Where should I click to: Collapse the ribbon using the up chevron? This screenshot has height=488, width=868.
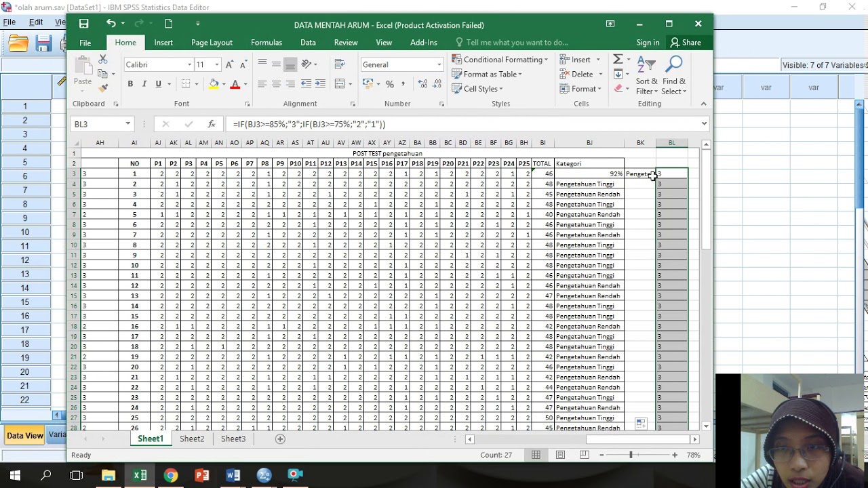pyautogui.click(x=703, y=104)
